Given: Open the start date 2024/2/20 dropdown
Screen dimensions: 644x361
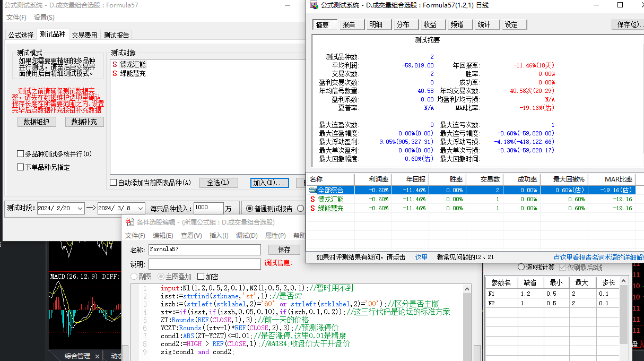Looking at the screenshot, I should [80, 208].
